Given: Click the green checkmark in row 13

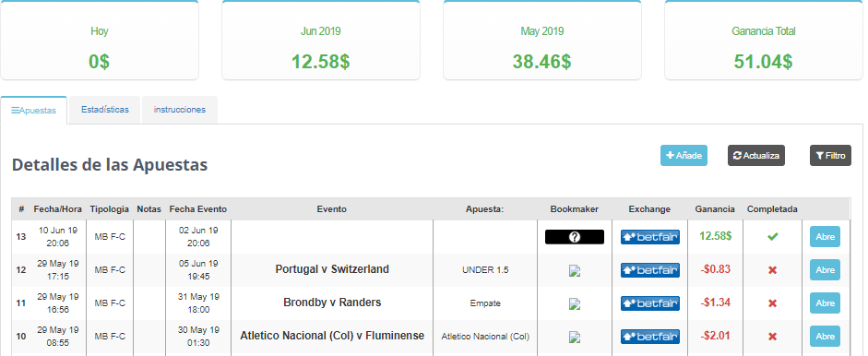Looking at the screenshot, I should point(772,237).
